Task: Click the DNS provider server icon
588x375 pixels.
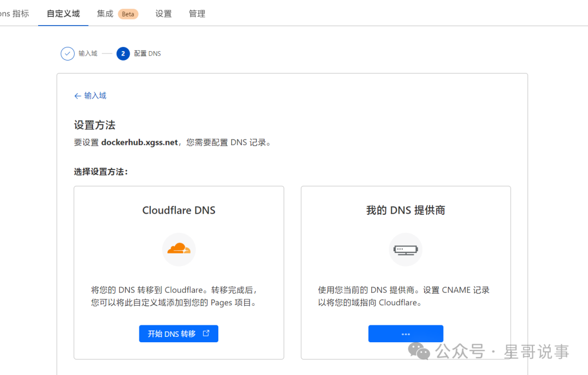Action: pyautogui.click(x=406, y=249)
